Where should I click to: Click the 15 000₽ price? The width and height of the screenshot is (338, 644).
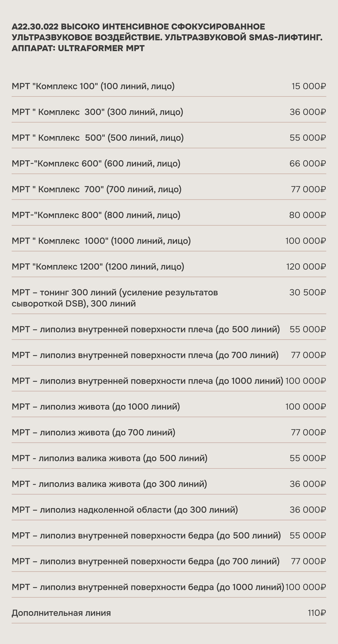click(308, 86)
